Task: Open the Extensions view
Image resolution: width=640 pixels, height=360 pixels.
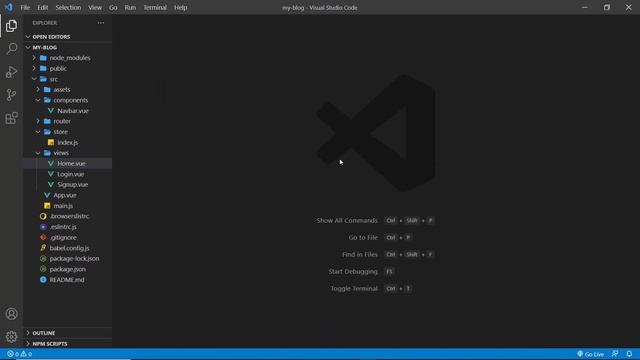Action: point(11,118)
